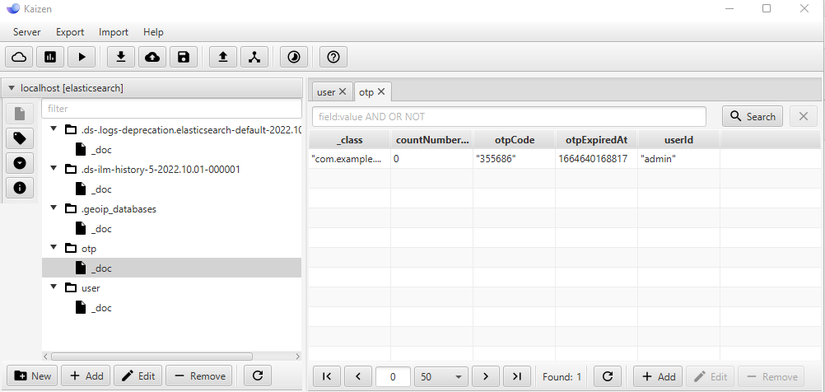Click the New button at bottom left
The height and width of the screenshot is (392, 825).
point(33,376)
